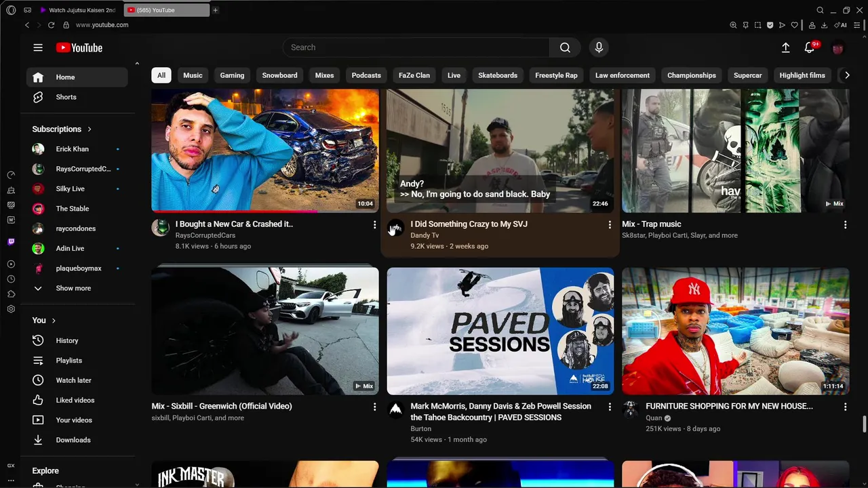
Task: Open Liked videos
Action: pyautogui.click(x=77, y=401)
